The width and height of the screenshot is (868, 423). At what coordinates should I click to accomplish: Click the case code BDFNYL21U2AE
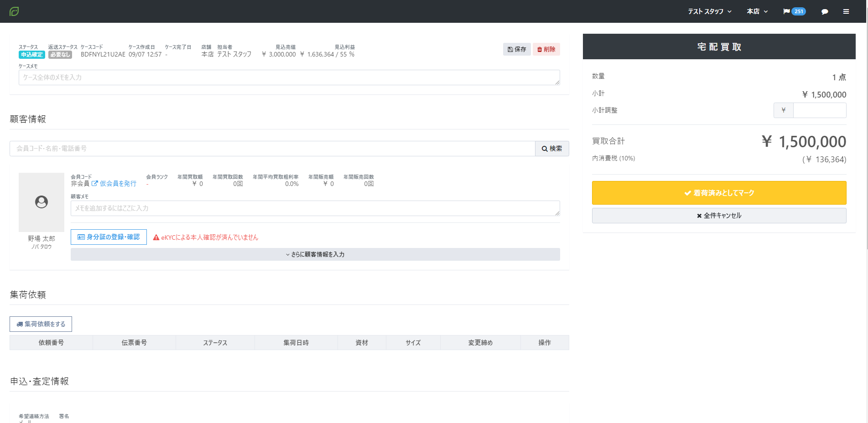click(x=103, y=54)
